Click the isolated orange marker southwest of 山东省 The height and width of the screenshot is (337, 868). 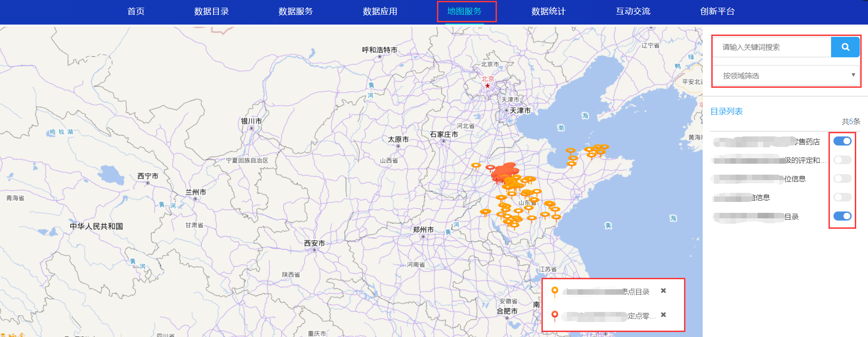coord(485,212)
